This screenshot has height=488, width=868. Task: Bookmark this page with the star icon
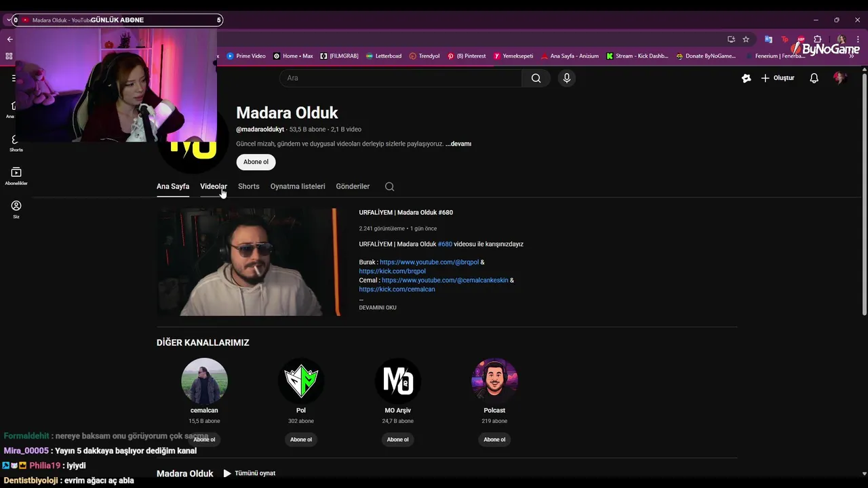pyautogui.click(x=746, y=39)
